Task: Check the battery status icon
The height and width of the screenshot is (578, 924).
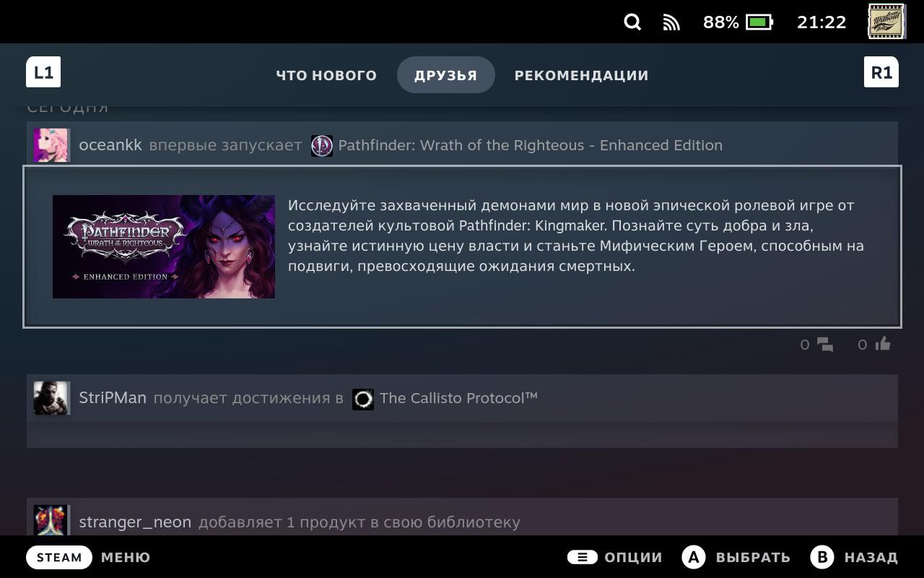Action: (759, 22)
